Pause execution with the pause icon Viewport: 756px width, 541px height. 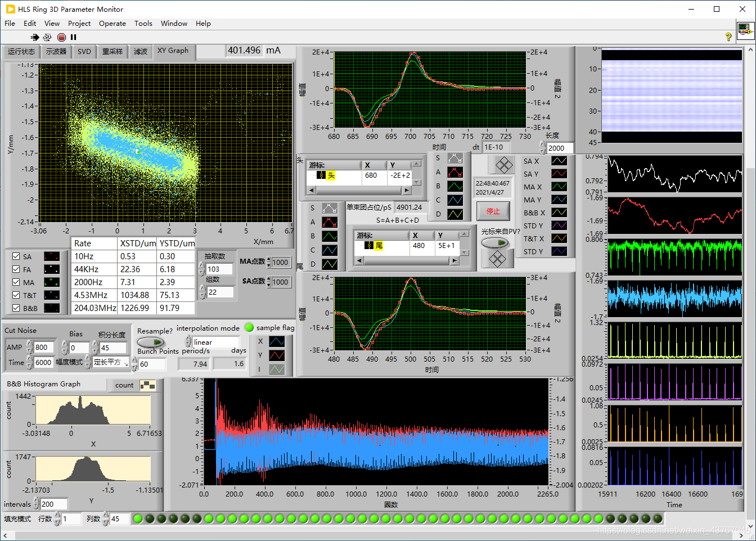tap(73, 37)
